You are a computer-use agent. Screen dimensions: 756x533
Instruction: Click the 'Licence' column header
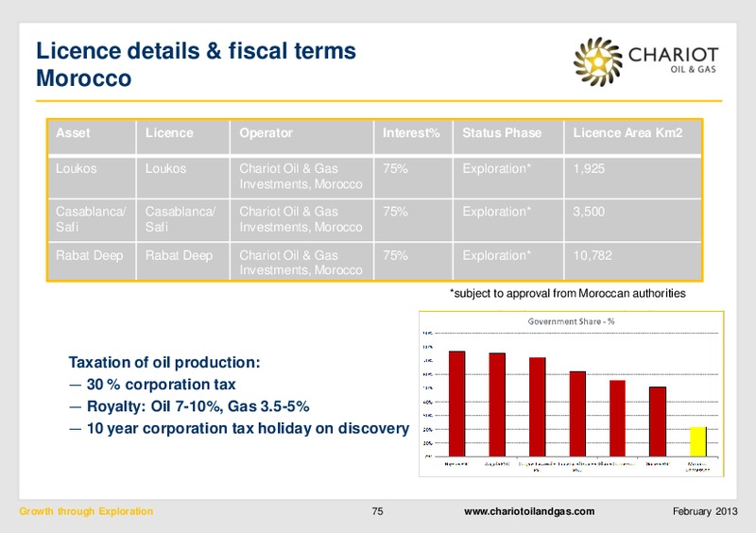click(182, 137)
